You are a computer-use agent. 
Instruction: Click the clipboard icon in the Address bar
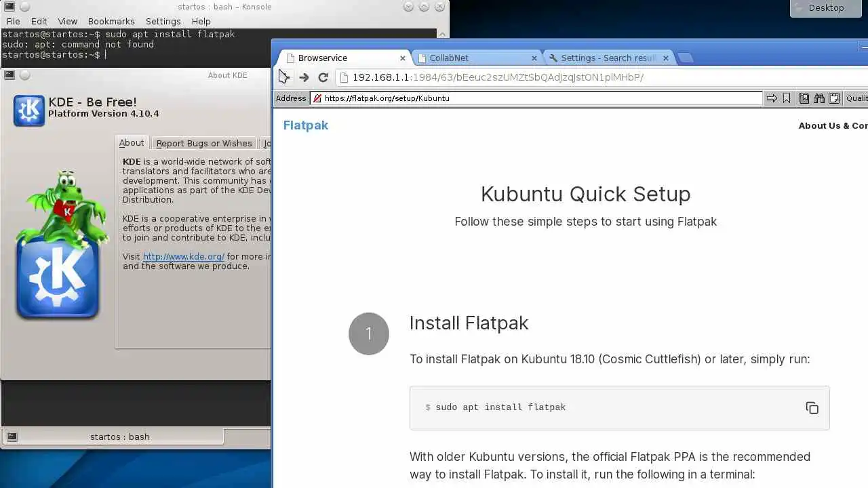(x=834, y=98)
